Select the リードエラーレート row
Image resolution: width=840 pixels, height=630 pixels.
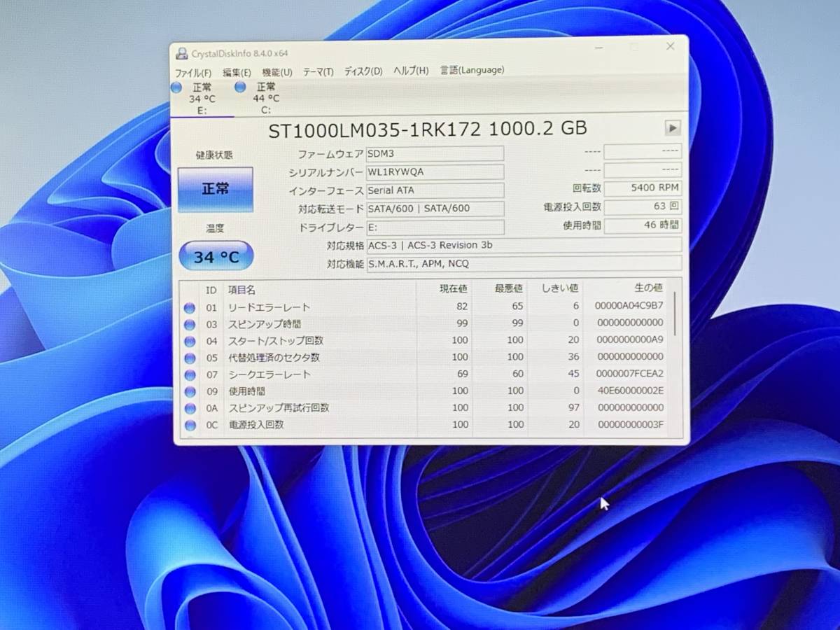[x=424, y=307]
